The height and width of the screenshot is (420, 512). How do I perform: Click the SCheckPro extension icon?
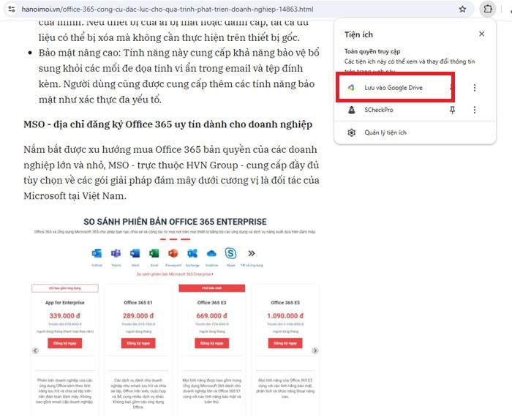point(351,110)
